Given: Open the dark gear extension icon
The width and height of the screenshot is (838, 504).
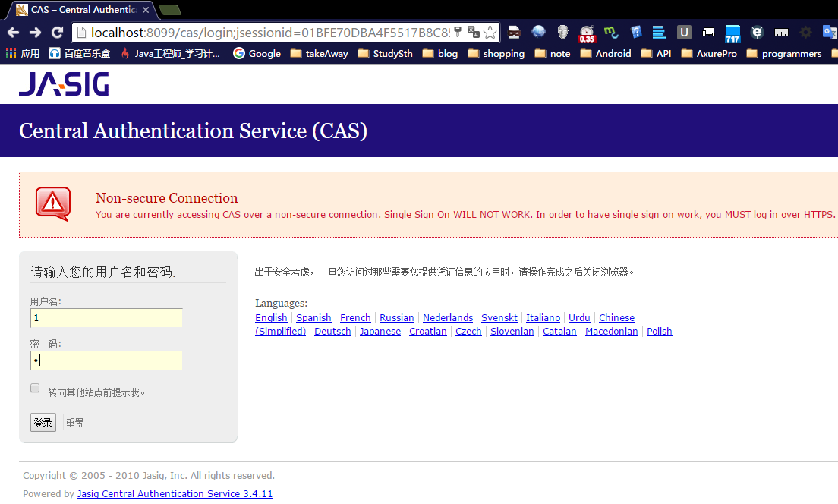Looking at the screenshot, I should (x=805, y=33).
